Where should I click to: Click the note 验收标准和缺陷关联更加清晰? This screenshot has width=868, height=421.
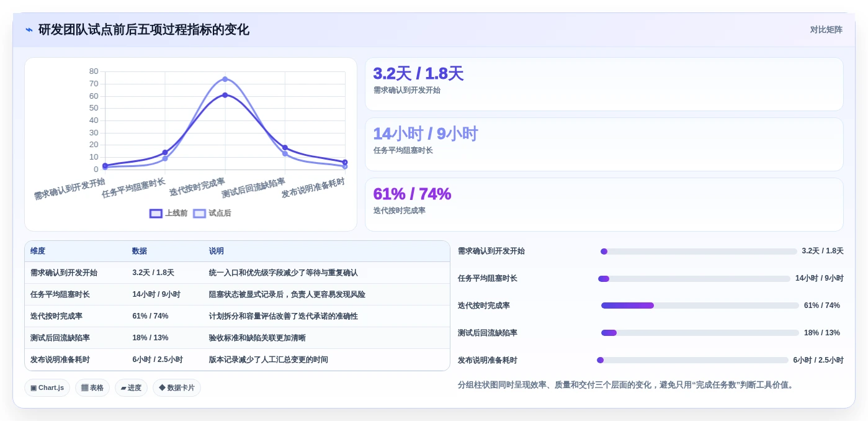(257, 338)
